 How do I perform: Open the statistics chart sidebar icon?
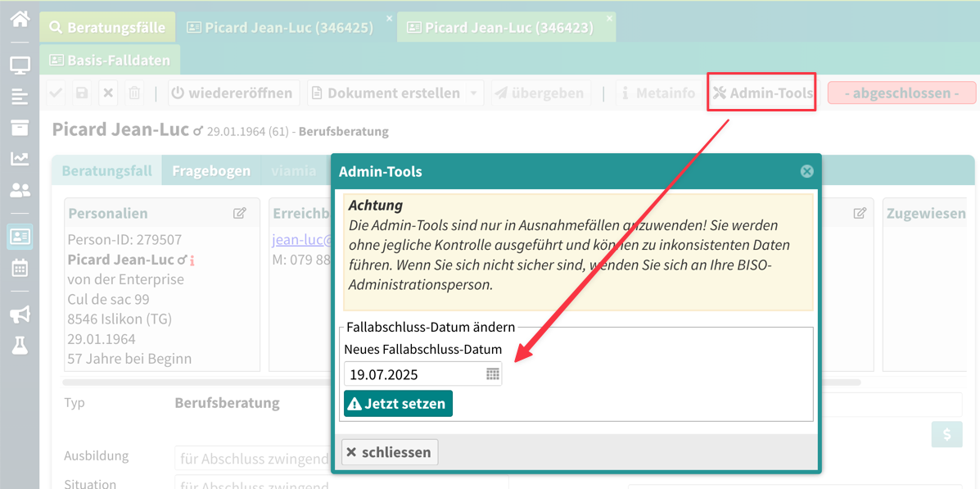[20, 159]
